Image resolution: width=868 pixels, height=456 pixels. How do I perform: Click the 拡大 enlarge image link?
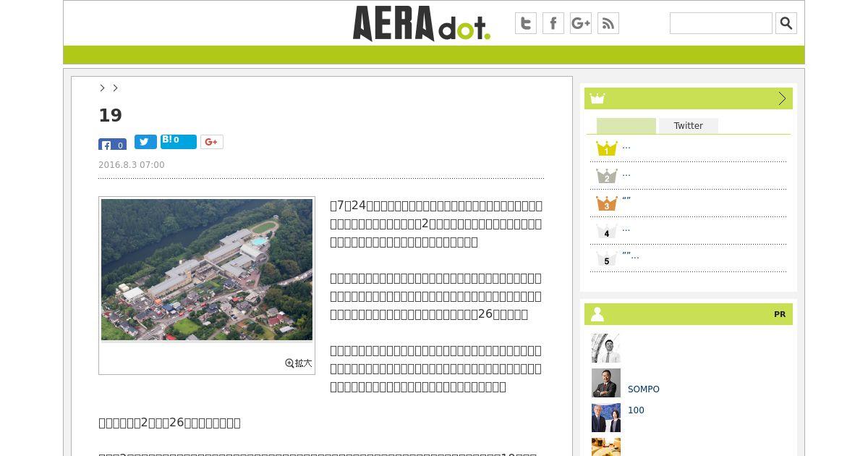pos(299,363)
